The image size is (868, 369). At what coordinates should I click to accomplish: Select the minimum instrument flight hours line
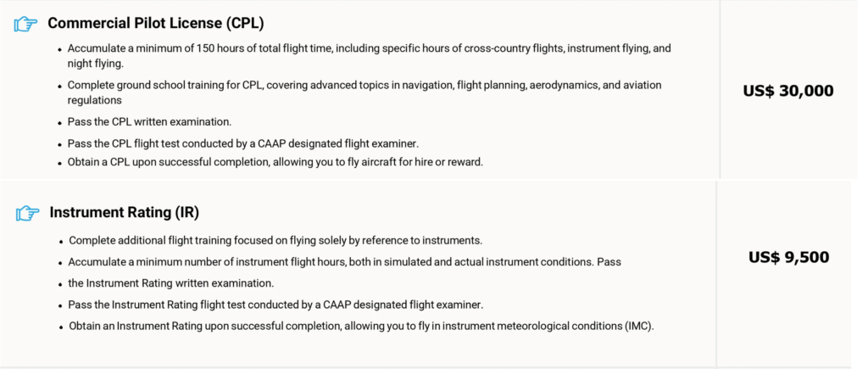pos(345,261)
